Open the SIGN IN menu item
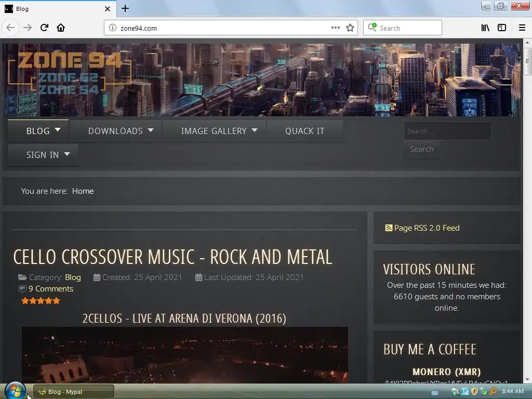 (43, 155)
